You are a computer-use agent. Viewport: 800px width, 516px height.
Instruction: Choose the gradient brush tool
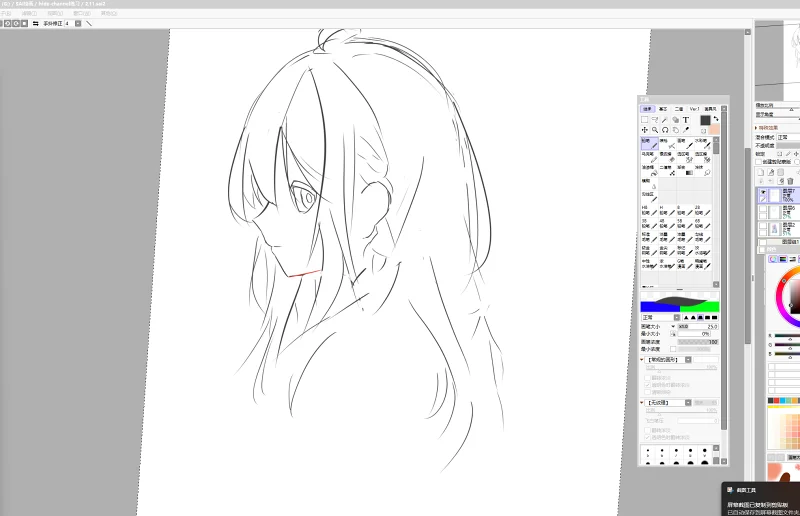tap(687, 170)
